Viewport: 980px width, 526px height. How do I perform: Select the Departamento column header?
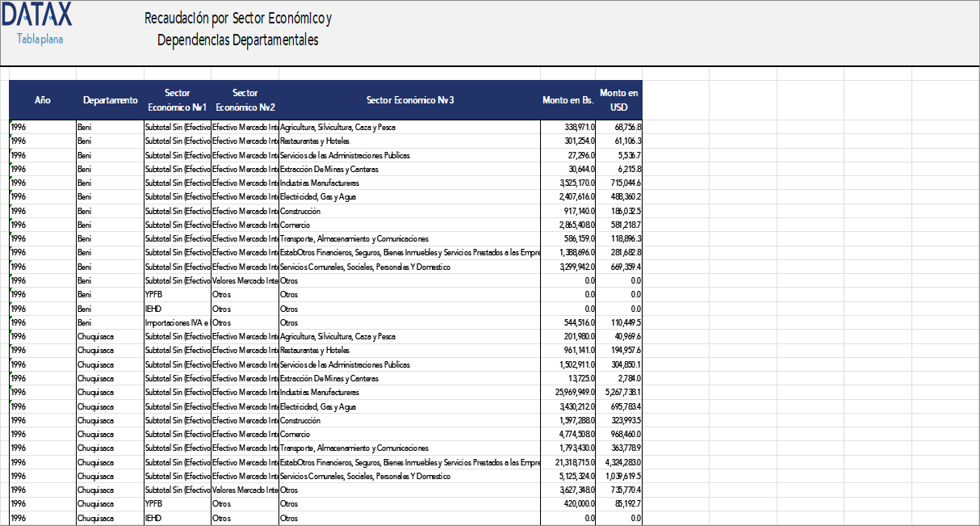tap(107, 100)
